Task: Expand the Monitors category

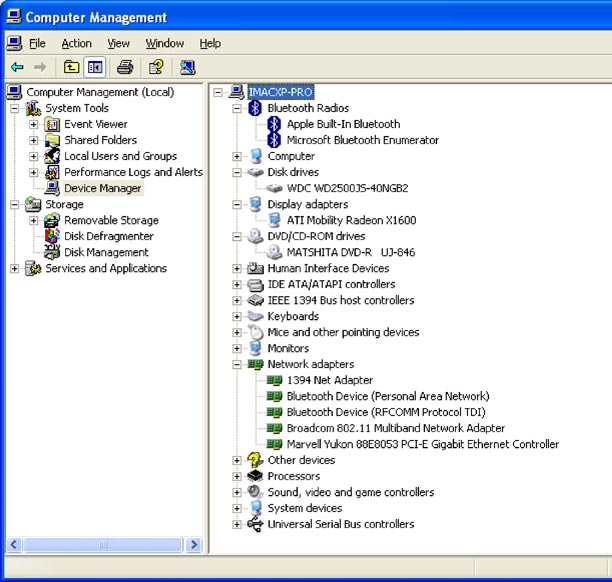Action: (237, 349)
